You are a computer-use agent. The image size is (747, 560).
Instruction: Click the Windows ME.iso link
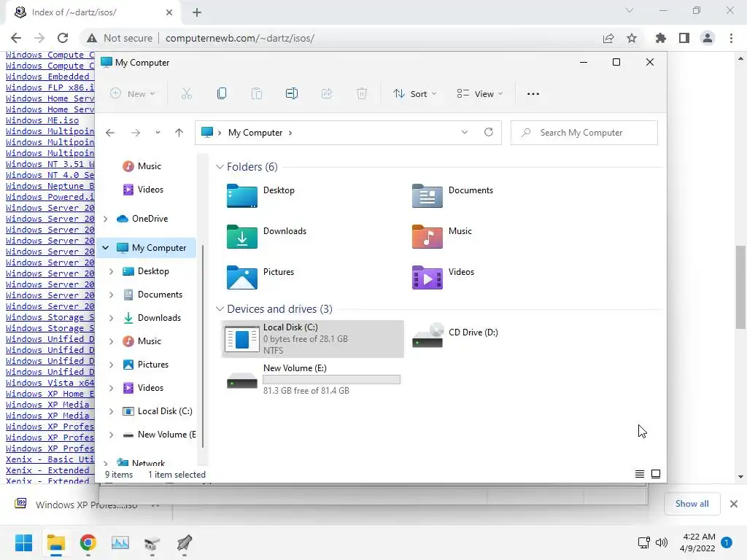[42, 120]
